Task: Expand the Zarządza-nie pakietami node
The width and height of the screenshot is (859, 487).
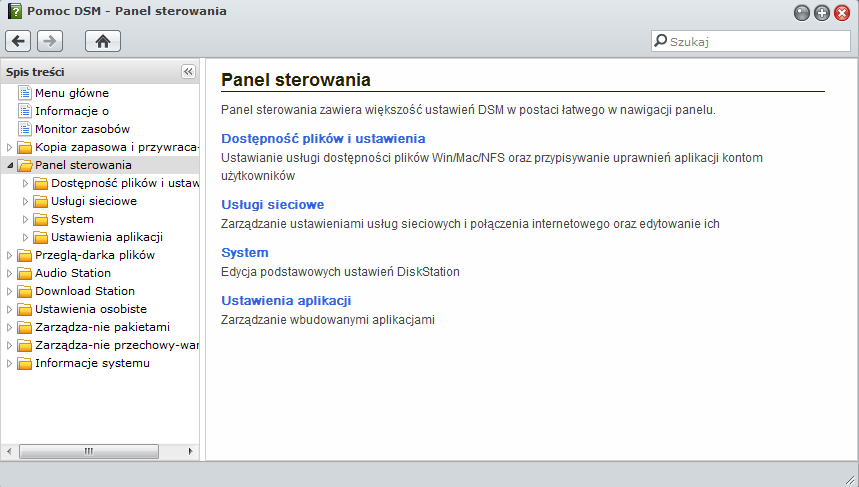Action: pyautogui.click(x=9, y=328)
